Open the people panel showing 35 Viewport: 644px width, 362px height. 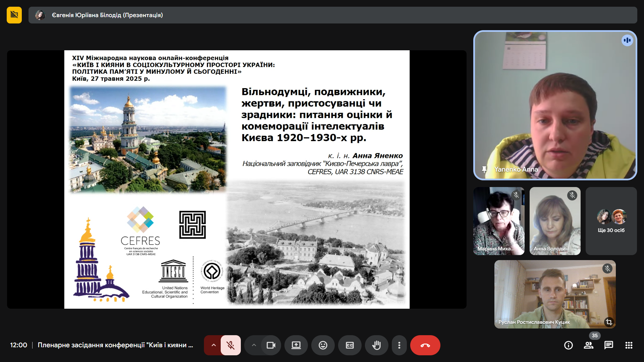click(x=588, y=345)
